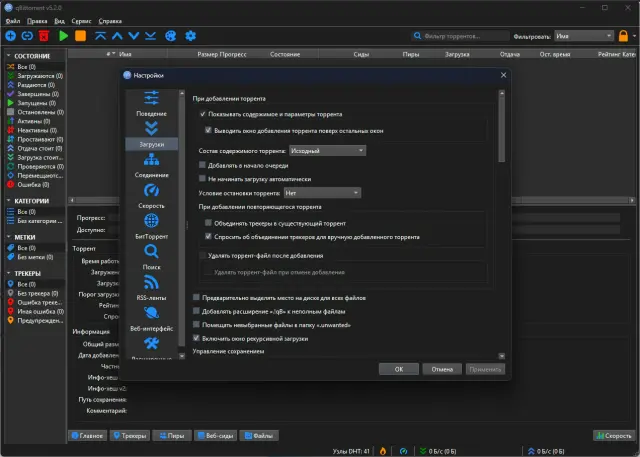Open the UI theme palette icon in toolbar
Viewport: 640px width, 457px height.
click(171, 36)
